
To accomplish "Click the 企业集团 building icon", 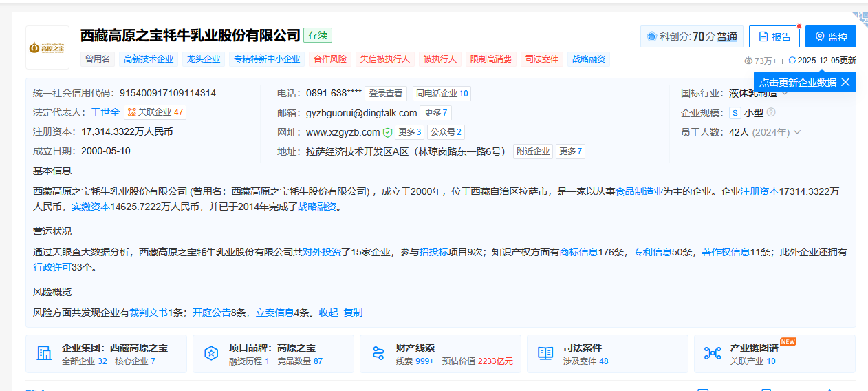I will (x=44, y=354).
